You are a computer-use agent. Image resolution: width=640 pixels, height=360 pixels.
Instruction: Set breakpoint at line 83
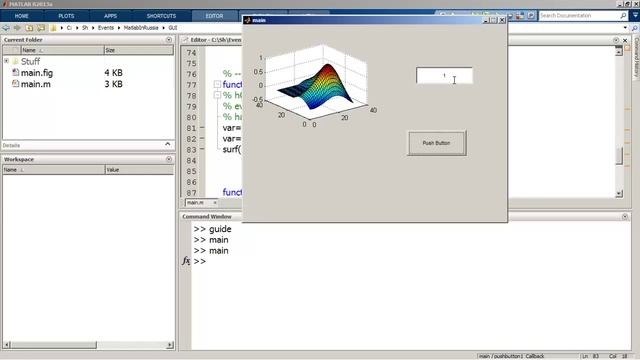click(x=202, y=149)
